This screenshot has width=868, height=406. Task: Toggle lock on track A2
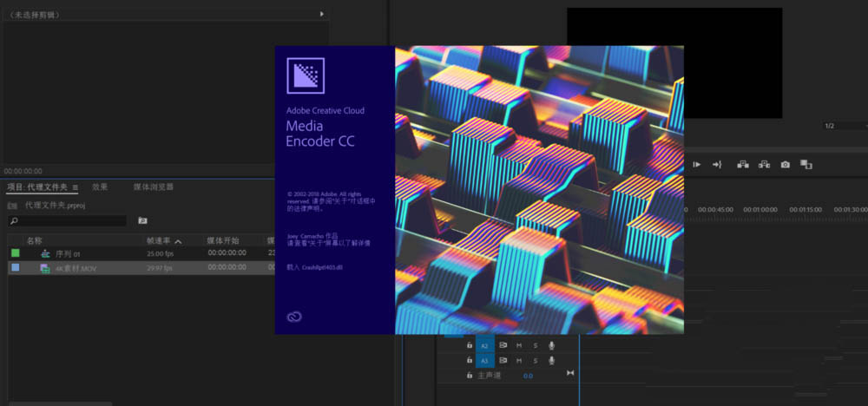(470, 345)
